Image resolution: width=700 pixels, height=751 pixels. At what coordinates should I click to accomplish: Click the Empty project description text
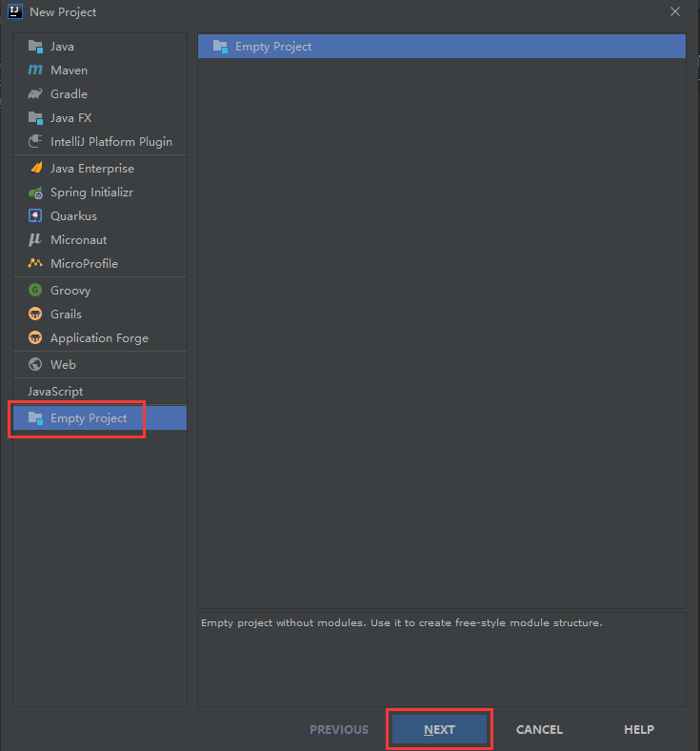(x=402, y=622)
